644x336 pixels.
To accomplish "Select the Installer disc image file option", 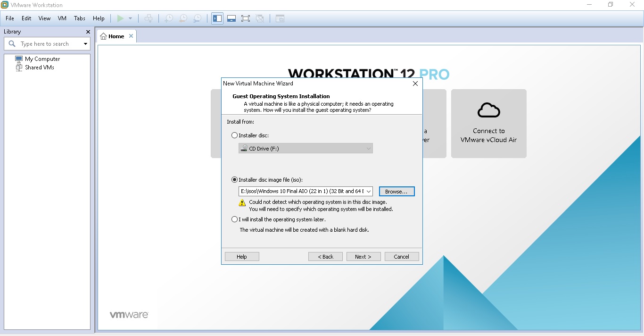I will point(234,180).
